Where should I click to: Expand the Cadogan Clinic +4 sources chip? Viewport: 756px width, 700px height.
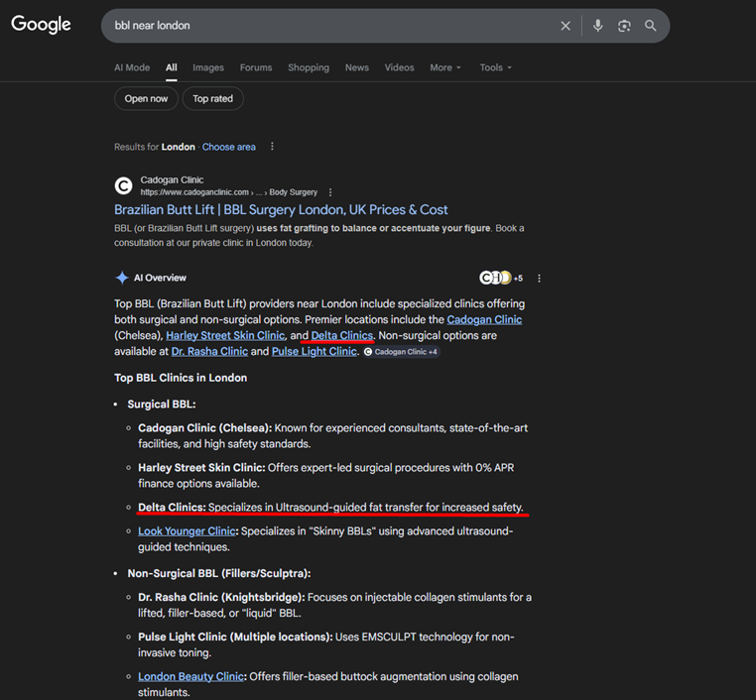click(x=401, y=352)
